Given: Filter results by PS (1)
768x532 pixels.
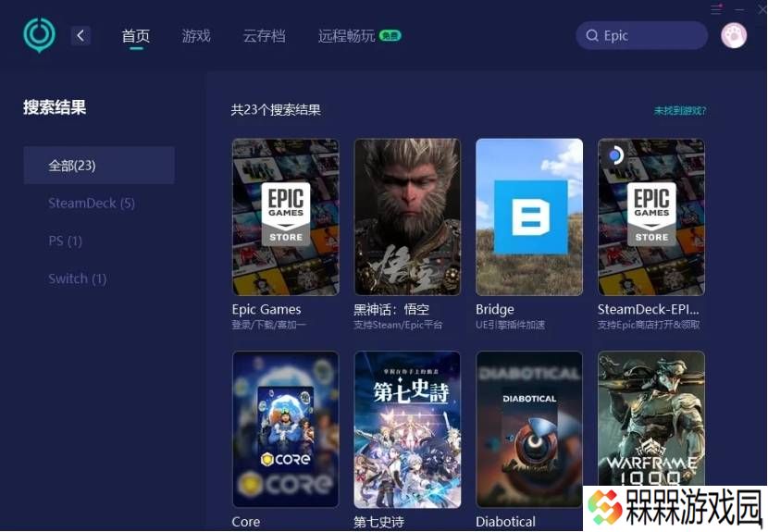Looking at the screenshot, I should [x=65, y=241].
